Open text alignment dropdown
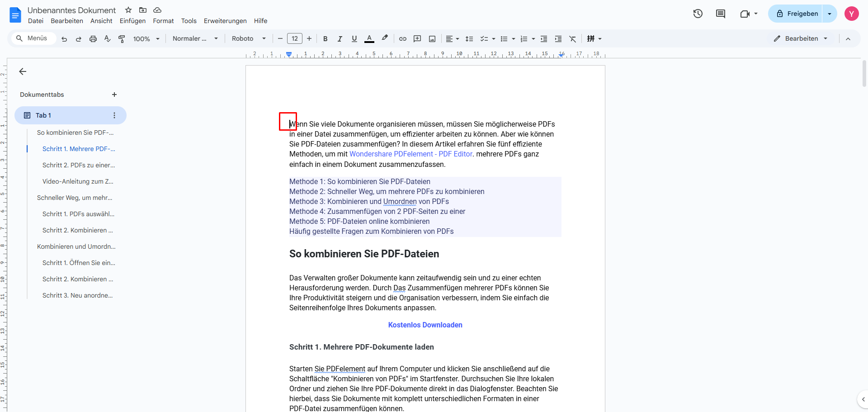The height and width of the screenshot is (412, 868). 452,39
